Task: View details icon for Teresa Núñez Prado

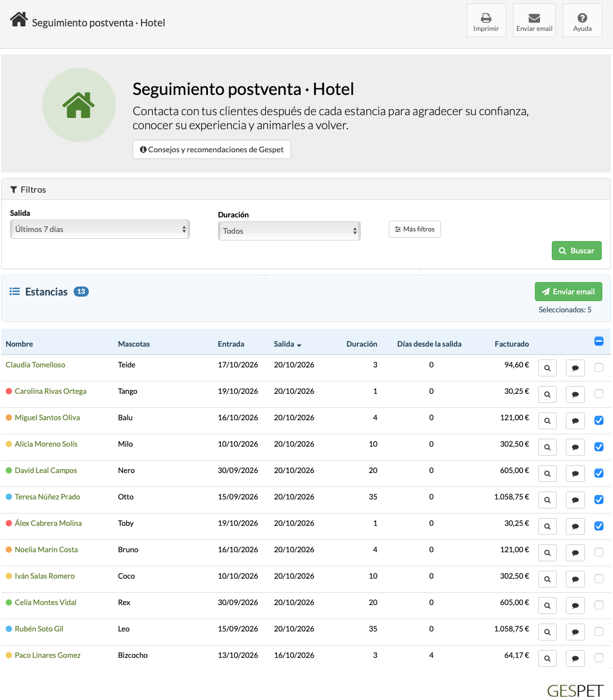Action: click(547, 500)
